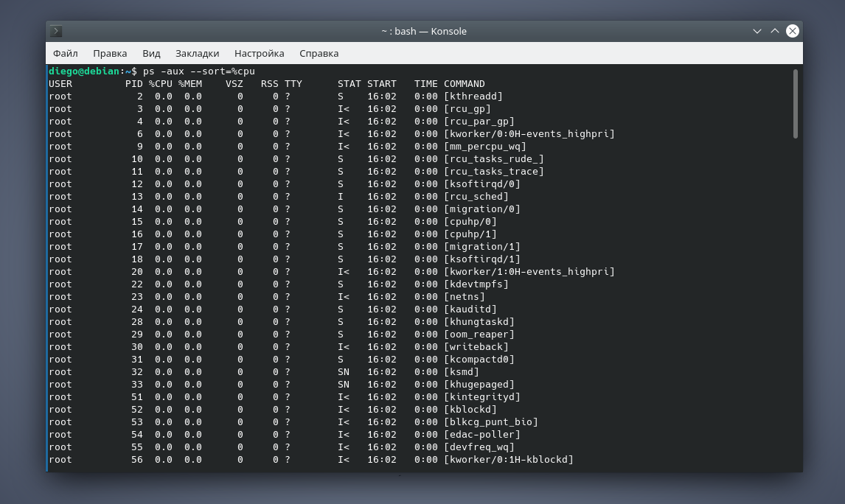Image resolution: width=845 pixels, height=504 pixels.
Task: Minimize the Konsole window
Action: pos(757,31)
